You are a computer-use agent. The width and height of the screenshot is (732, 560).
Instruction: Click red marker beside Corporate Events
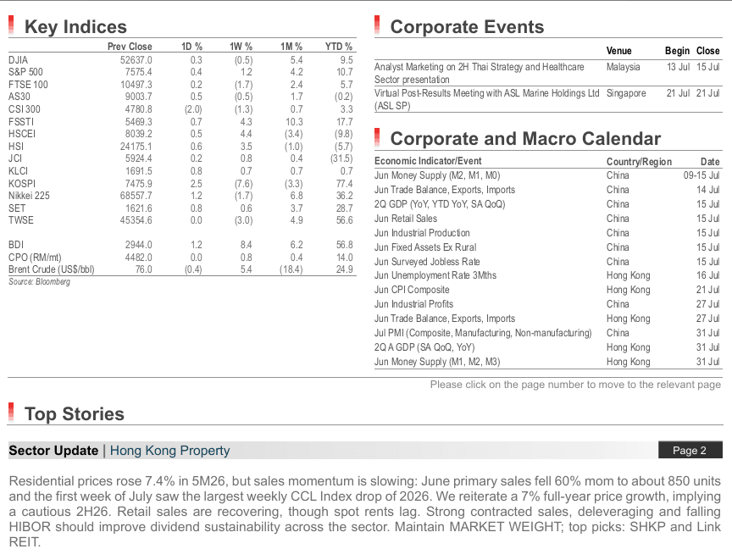coord(377,25)
